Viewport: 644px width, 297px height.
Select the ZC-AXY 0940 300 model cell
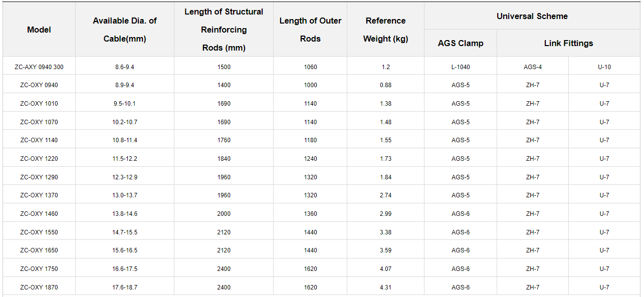pyautogui.click(x=39, y=66)
